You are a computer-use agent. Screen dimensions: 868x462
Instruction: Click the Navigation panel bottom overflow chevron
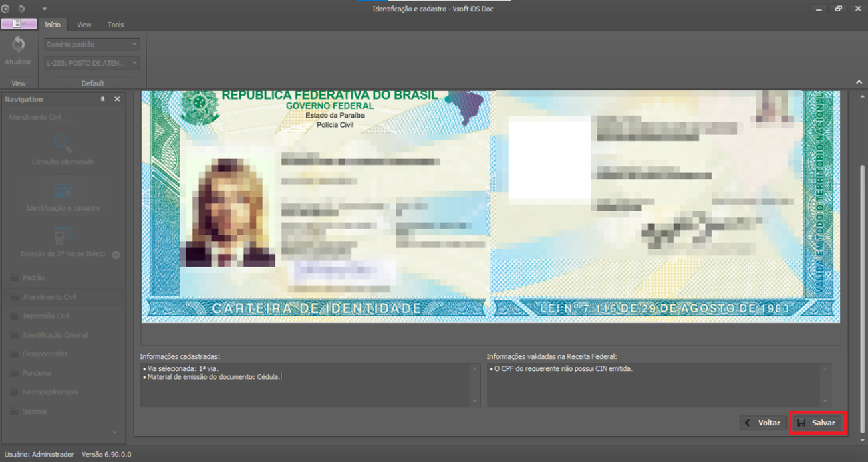coord(114,433)
